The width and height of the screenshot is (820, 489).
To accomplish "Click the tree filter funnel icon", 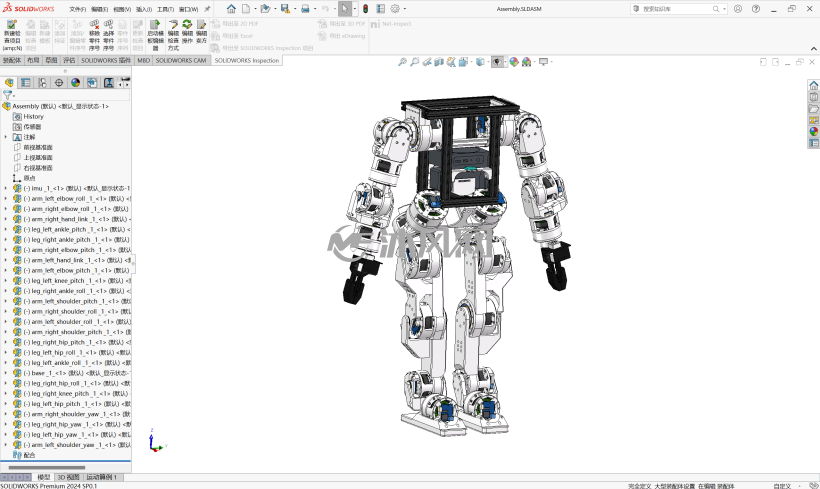I will tap(7, 95).
